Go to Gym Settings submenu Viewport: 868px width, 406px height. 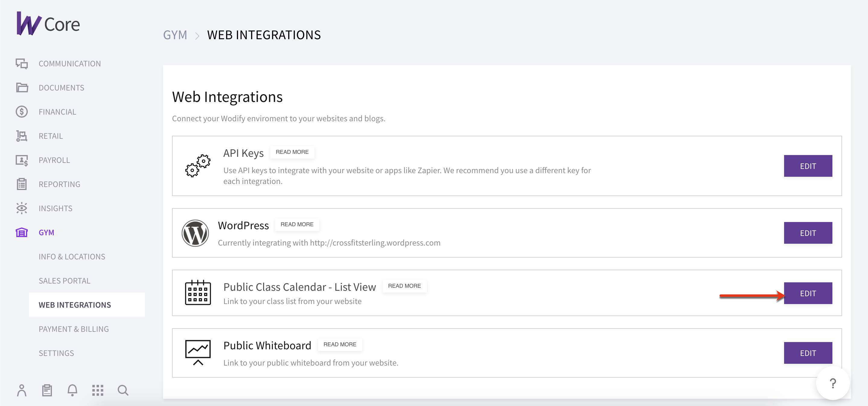(x=56, y=353)
